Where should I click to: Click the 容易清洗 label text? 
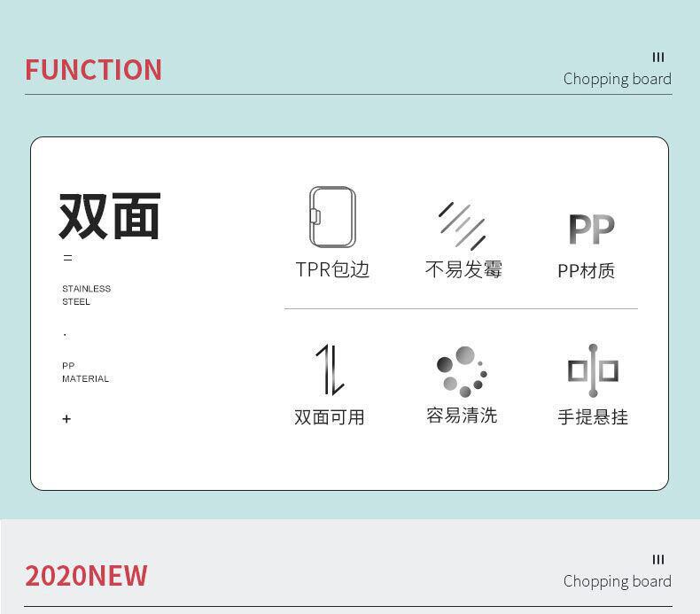[x=462, y=416]
